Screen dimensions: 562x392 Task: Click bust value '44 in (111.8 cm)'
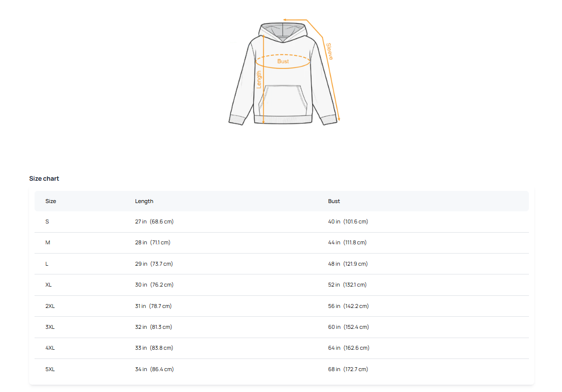click(347, 243)
